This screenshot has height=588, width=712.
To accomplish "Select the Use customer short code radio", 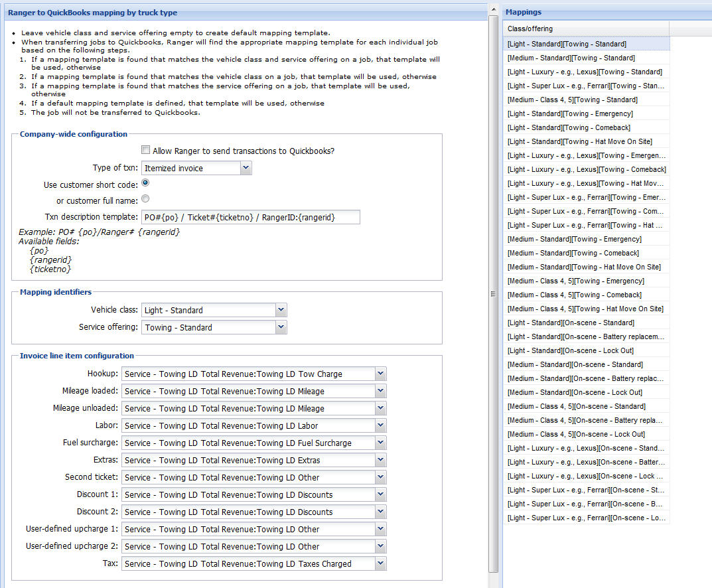I will coord(145,183).
